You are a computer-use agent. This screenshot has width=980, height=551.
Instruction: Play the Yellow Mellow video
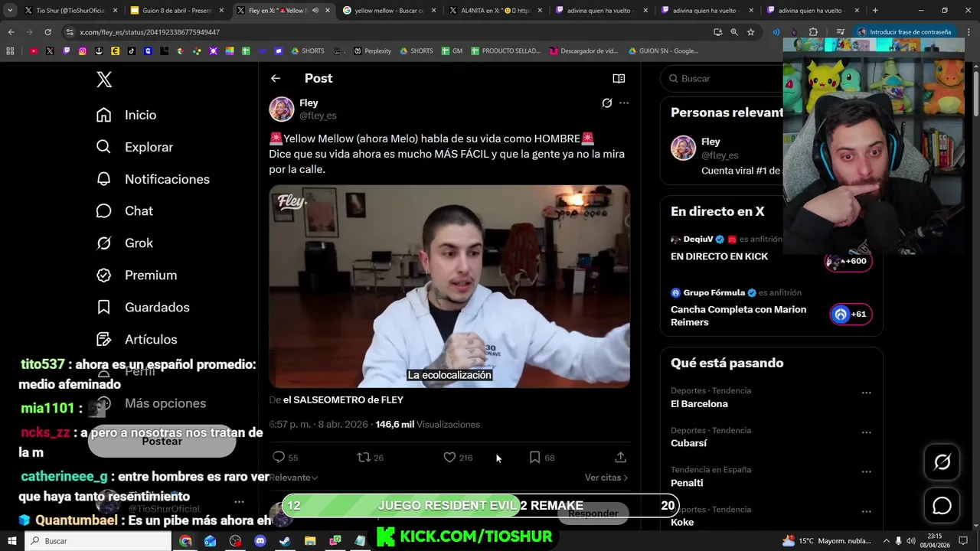coord(449,286)
